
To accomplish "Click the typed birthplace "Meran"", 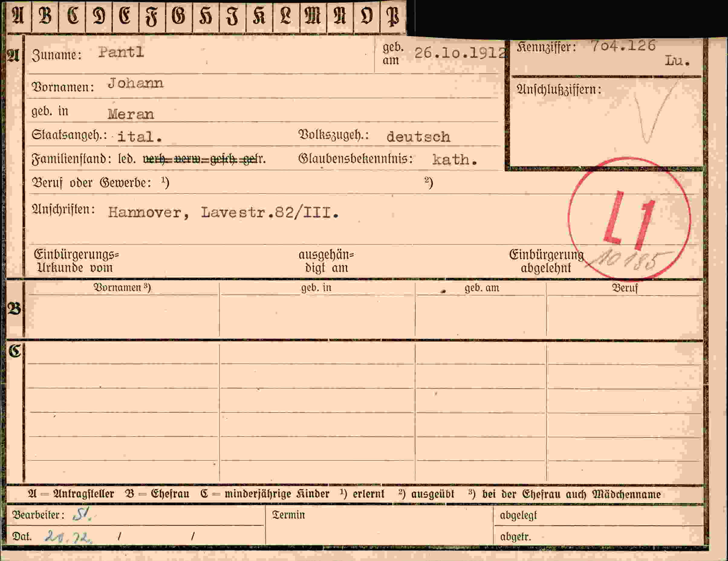I will (x=131, y=114).
